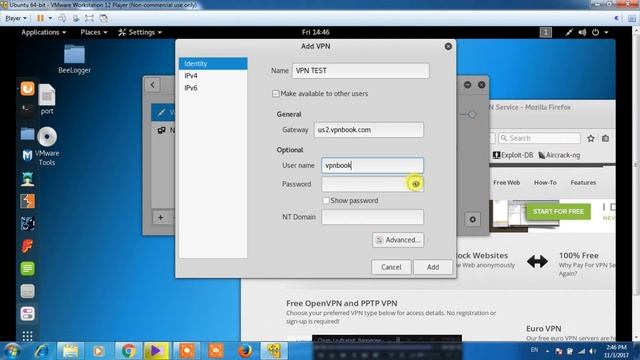
Task: Open the VMware Player menu
Action: click(16, 18)
